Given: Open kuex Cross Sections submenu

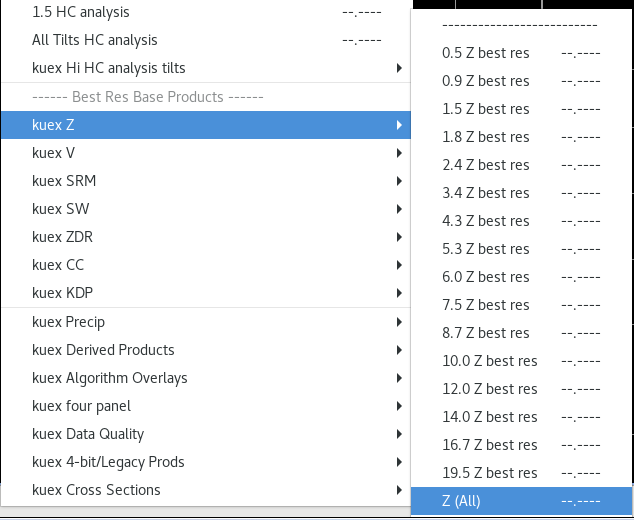Looking at the screenshot, I should pos(206,490).
